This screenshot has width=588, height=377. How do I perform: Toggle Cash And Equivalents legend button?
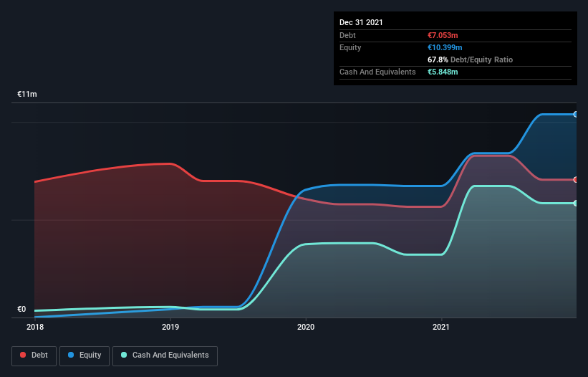point(165,355)
